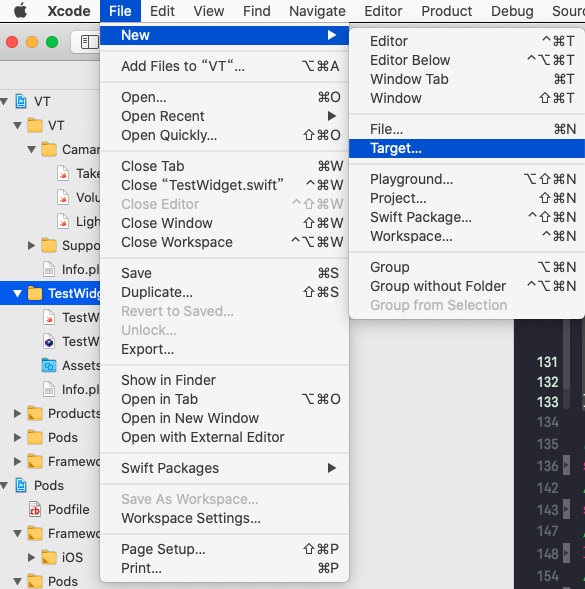Choose Open Quickly...
The height and width of the screenshot is (589, 585).
tap(224, 135)
